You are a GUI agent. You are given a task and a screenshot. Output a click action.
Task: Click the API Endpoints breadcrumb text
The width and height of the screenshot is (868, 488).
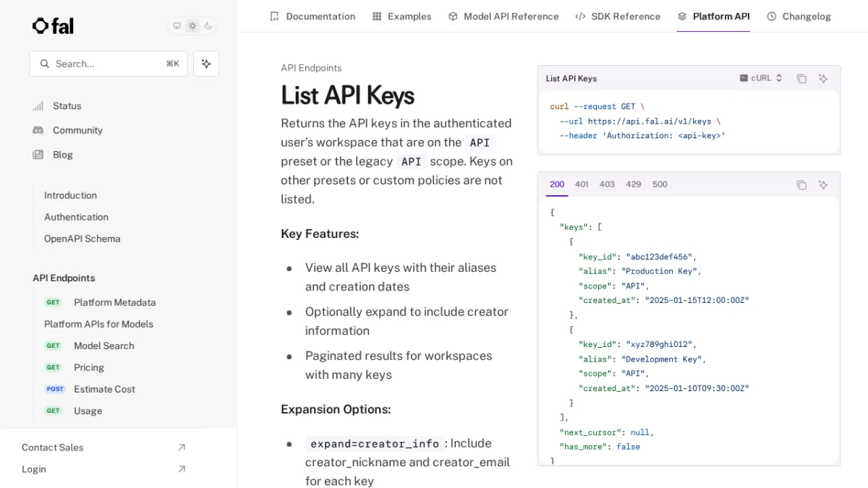click(311, 68)
